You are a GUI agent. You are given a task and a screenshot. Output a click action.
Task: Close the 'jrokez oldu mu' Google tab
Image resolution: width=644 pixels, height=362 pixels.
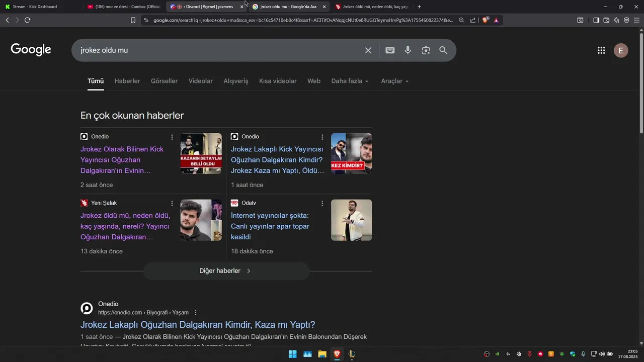[x=324, y=7]
